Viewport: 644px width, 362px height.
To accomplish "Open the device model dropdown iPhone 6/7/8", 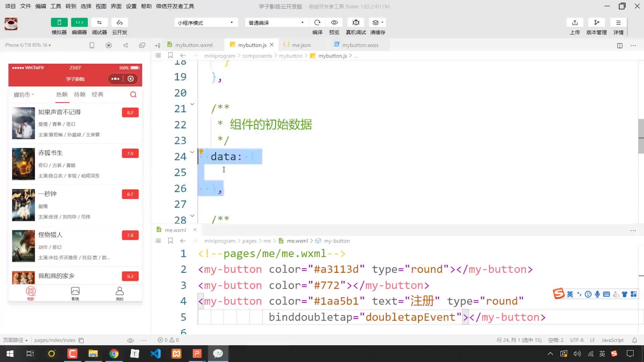I will pyautogui.click(x=28, y=45).
